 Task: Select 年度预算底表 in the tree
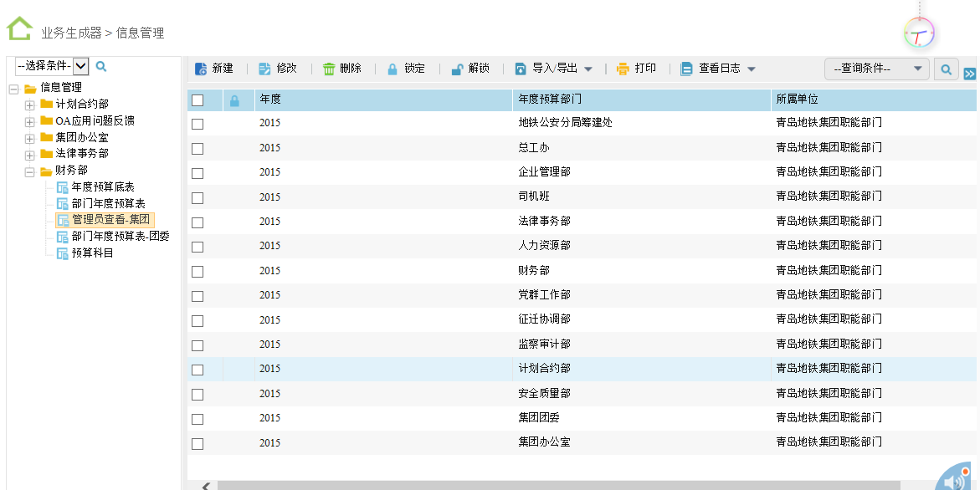(102, 186)
